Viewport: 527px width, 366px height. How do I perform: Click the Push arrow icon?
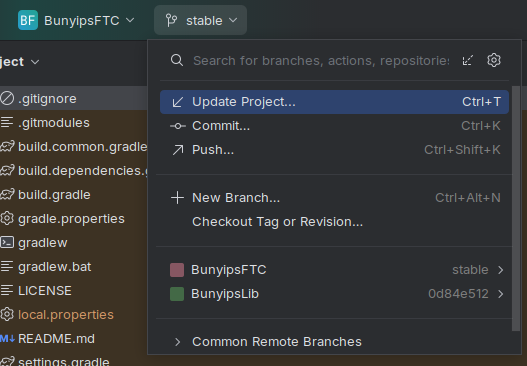(x=178, y=150)
